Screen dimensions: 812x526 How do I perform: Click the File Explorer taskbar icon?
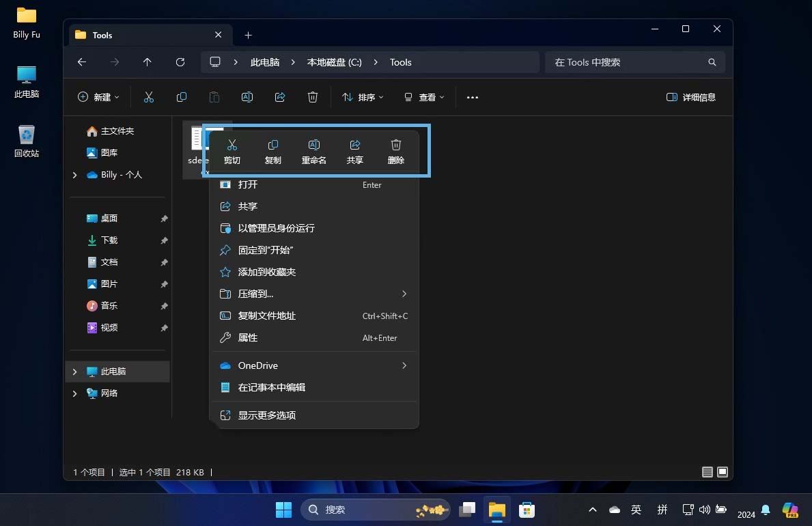496,510
